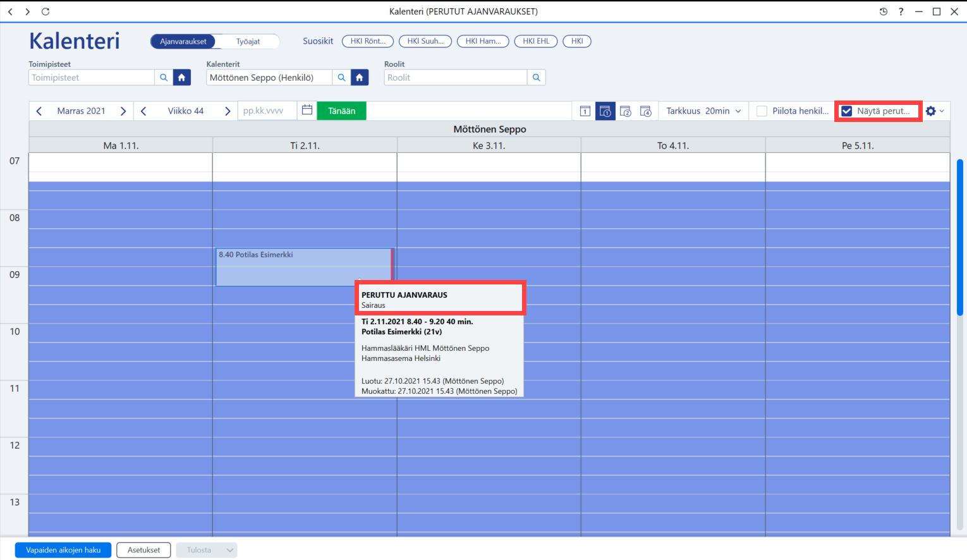Click the Vapaiden aikojen haku button
This screenshot has height=560, width=967.
(x=63, y=551)
